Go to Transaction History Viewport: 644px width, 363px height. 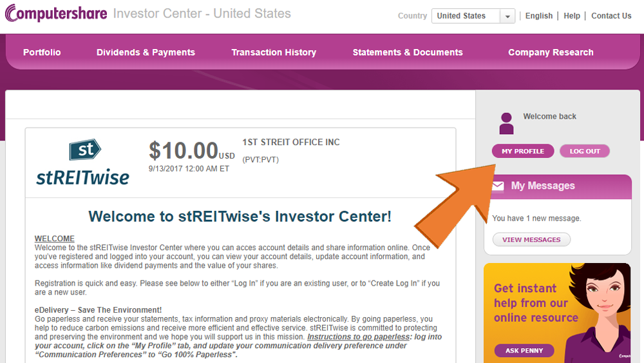[274, 52]
